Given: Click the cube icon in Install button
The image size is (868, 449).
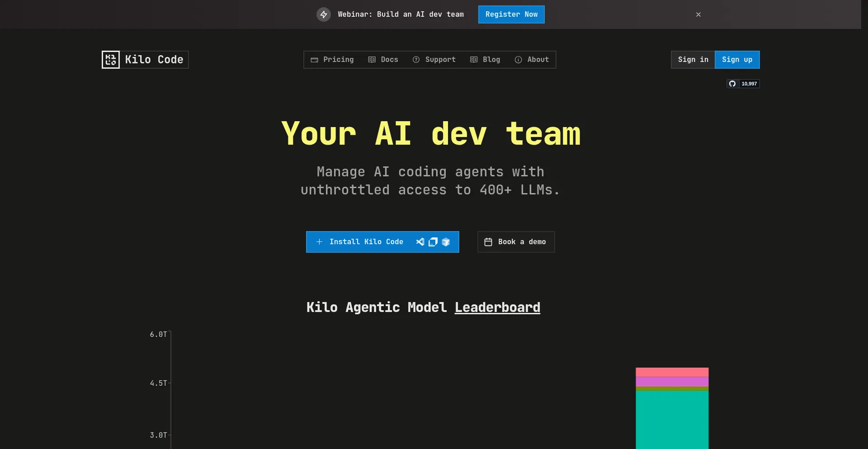Looking at the screenshot, I should point(446,242).
